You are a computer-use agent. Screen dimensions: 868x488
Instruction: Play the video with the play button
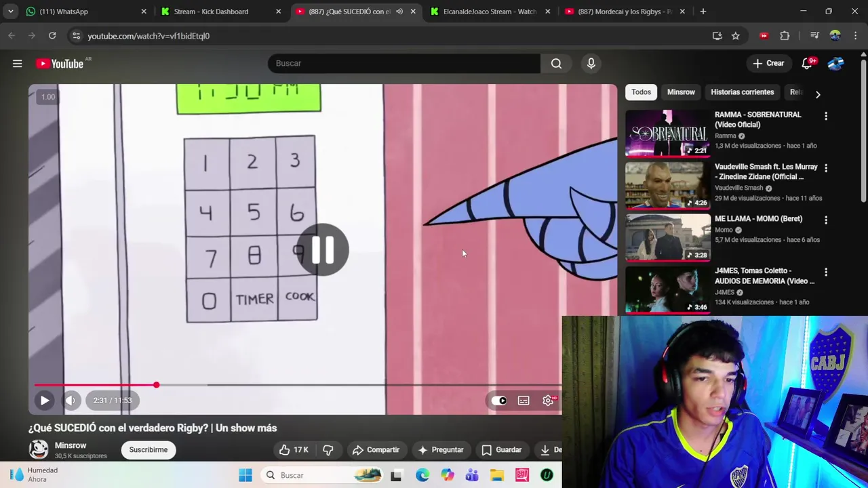(44, 401)
